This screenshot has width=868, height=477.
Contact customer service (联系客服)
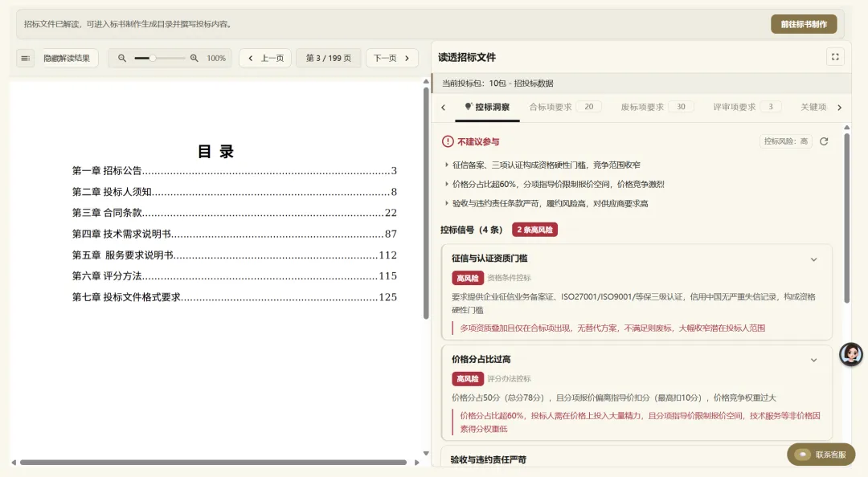[821, 455]
